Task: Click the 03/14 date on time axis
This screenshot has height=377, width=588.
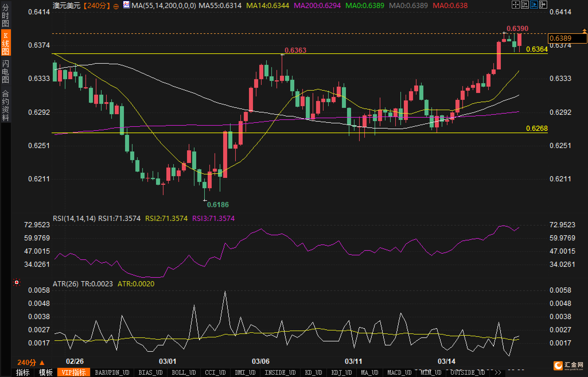Action: click(446, 361)
